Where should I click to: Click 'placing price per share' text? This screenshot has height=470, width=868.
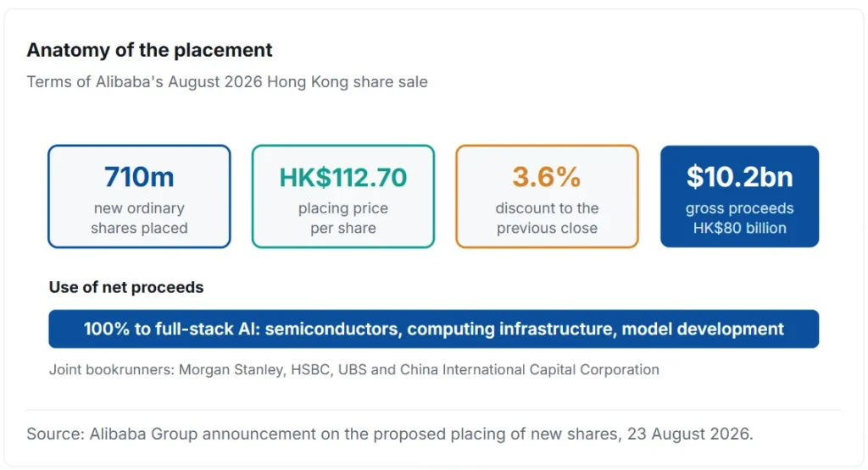[343, 218]
